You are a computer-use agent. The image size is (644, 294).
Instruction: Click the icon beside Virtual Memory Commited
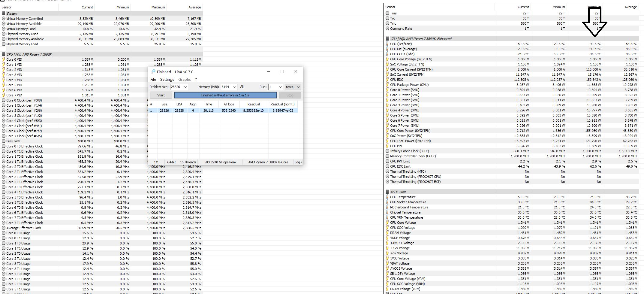click(x=4, y=19)
